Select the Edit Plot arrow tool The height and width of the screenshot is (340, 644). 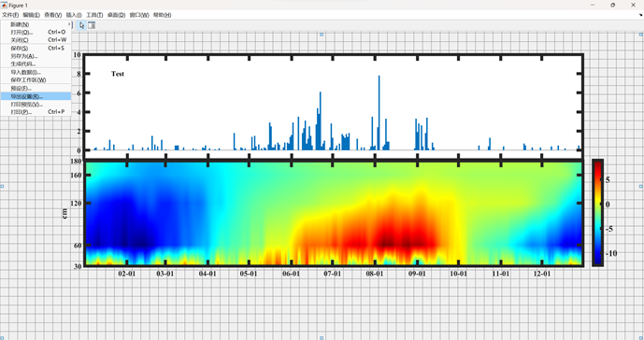(x=81, y=25)
